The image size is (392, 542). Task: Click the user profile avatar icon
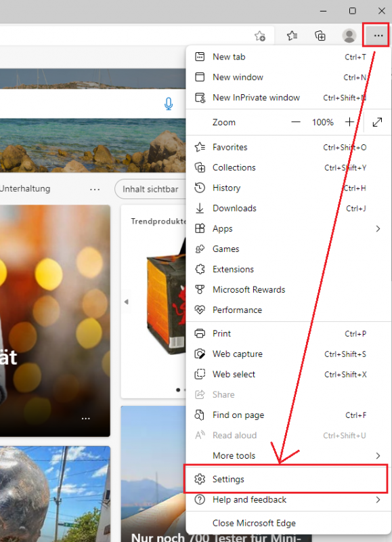(x=349, y=35)
